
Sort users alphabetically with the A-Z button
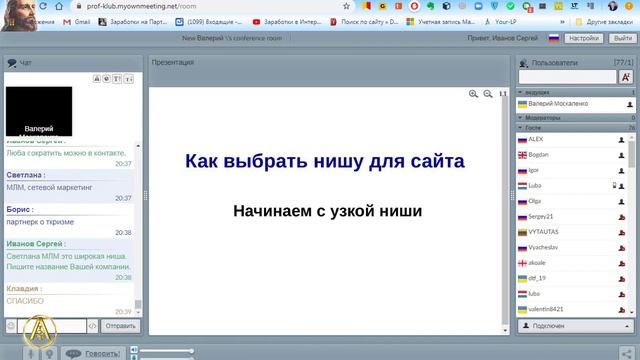[626, 77]
